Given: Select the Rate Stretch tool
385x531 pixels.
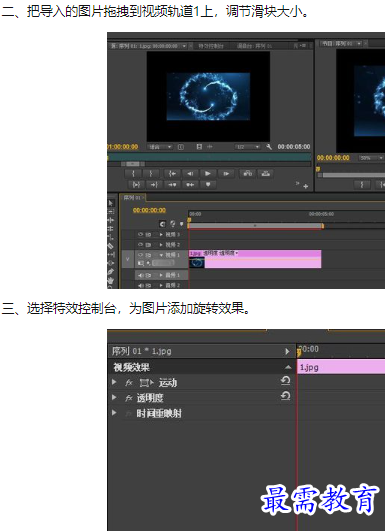Looking at the screenshot, I should (111, 237).
